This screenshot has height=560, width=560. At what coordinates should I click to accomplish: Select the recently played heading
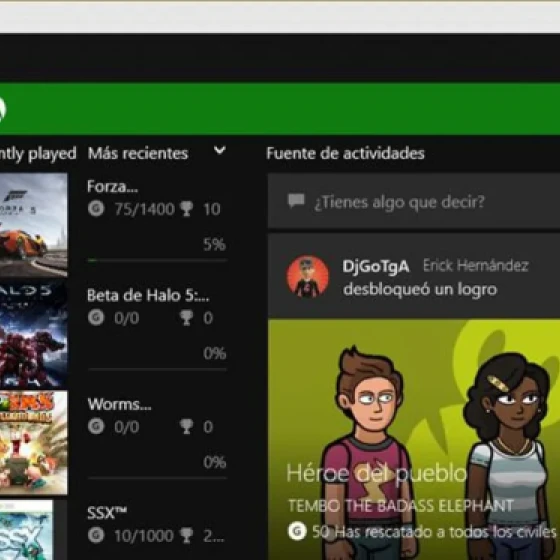pos(38,153)
